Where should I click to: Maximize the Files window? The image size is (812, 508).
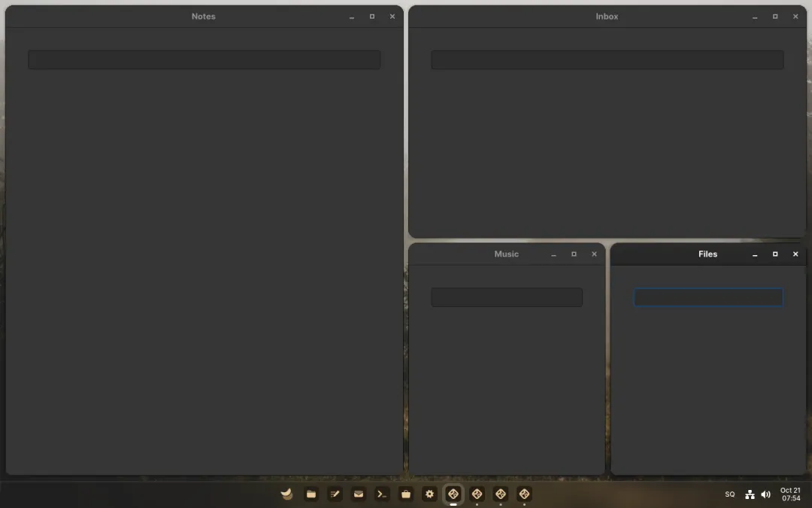(x=775, y=254)
